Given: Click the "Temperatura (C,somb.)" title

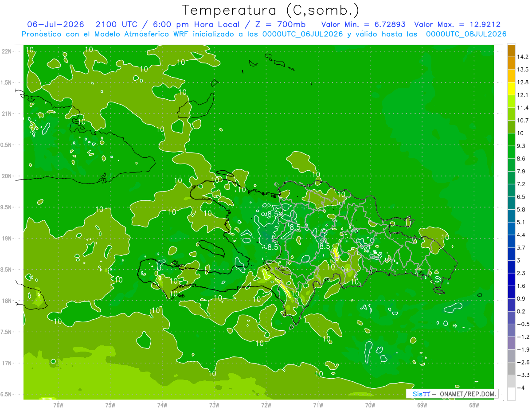Looking at the screenshot, I should [271, 10].
